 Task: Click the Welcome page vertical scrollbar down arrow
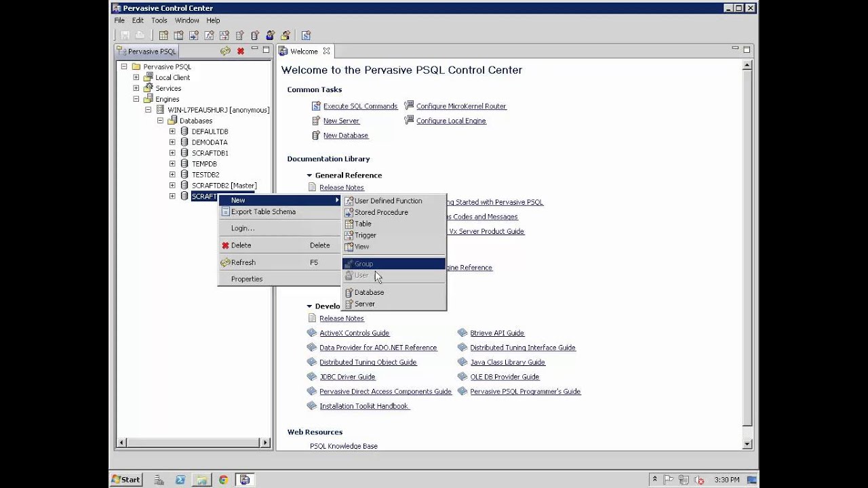(x=747, y=445)
